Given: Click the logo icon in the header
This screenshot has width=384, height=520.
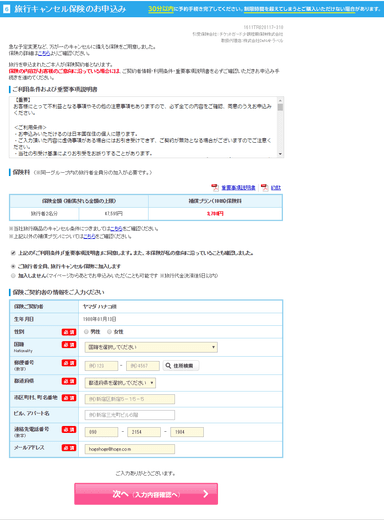Looking at the screenshot, I should click(x=6, y=9).
